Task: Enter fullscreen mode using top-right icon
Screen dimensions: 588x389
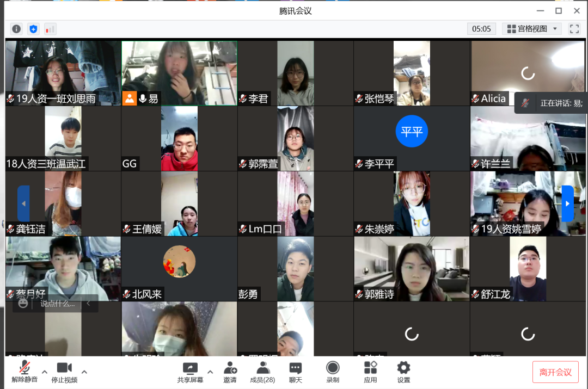Action: tap(574, 29)
